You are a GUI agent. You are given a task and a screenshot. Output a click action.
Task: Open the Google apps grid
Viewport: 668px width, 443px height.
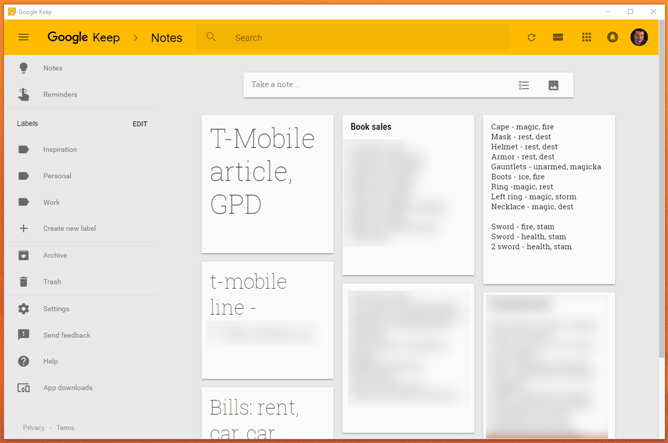point(586,38)
